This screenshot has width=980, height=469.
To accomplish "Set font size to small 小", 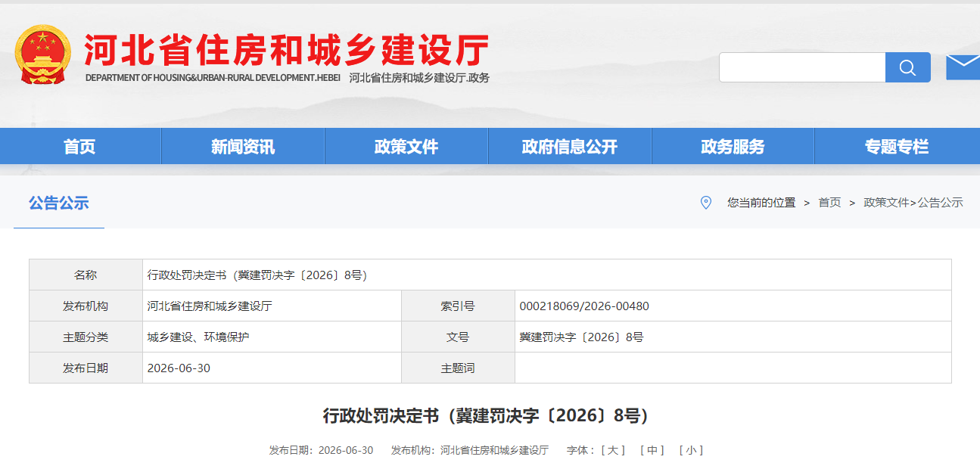I will [x=691, y=450].
